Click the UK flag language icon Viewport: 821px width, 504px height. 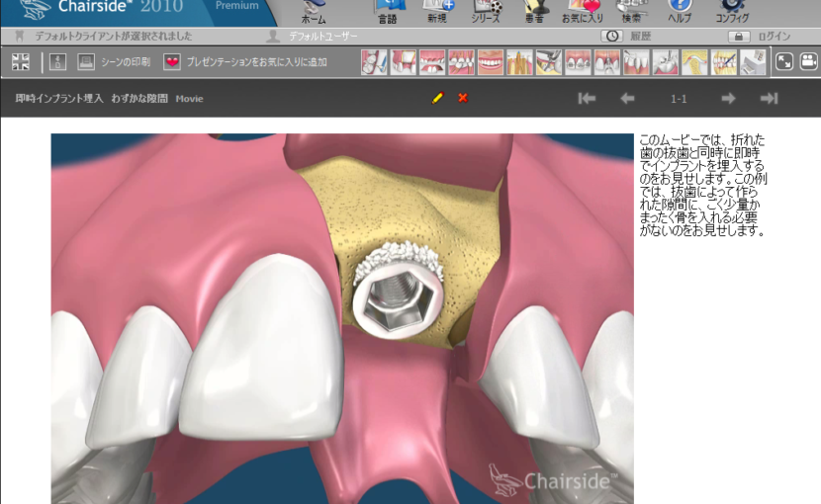21,61
